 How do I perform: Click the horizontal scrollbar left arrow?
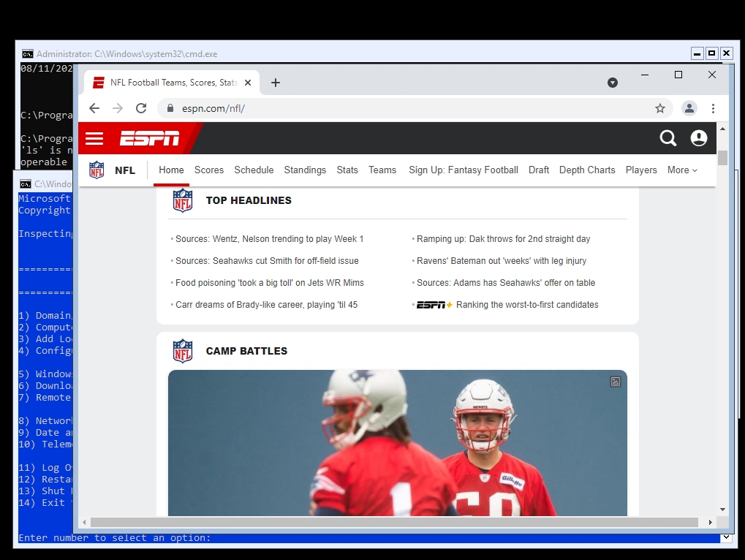(84, 523)
